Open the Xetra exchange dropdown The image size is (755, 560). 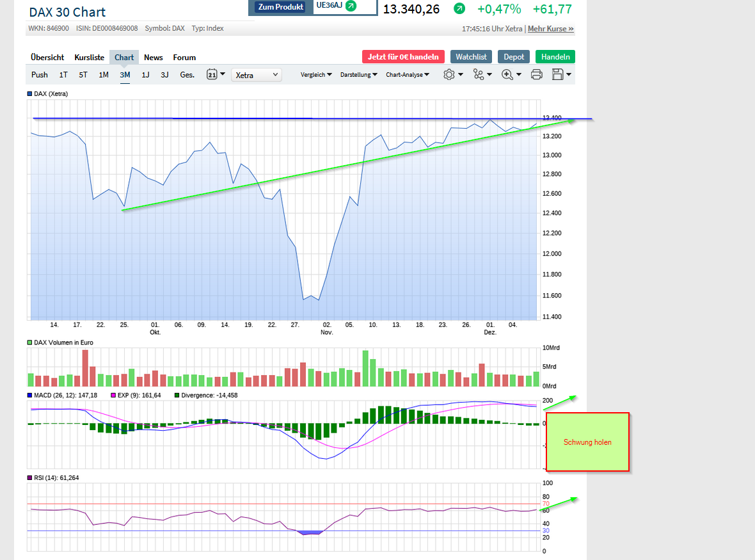pos(257,75)
